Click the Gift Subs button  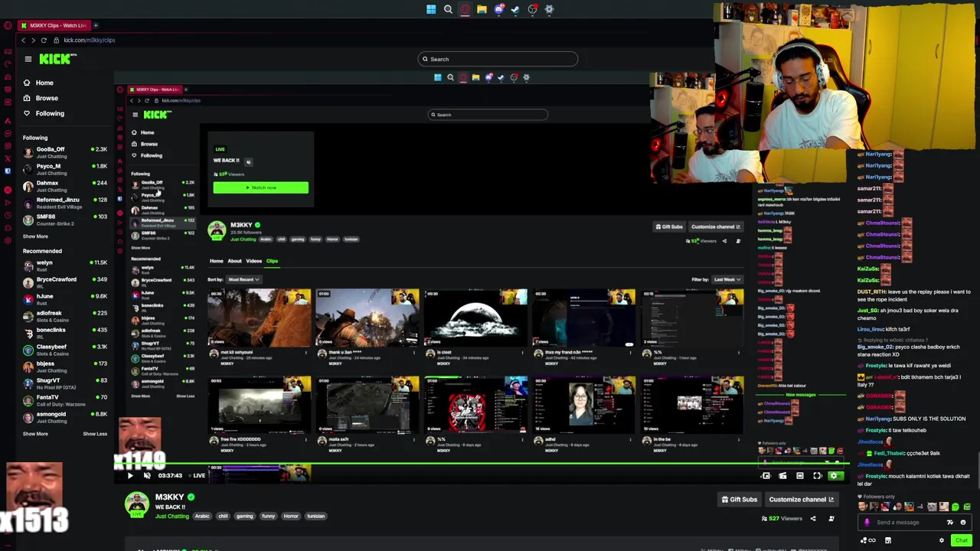(739, 500)
